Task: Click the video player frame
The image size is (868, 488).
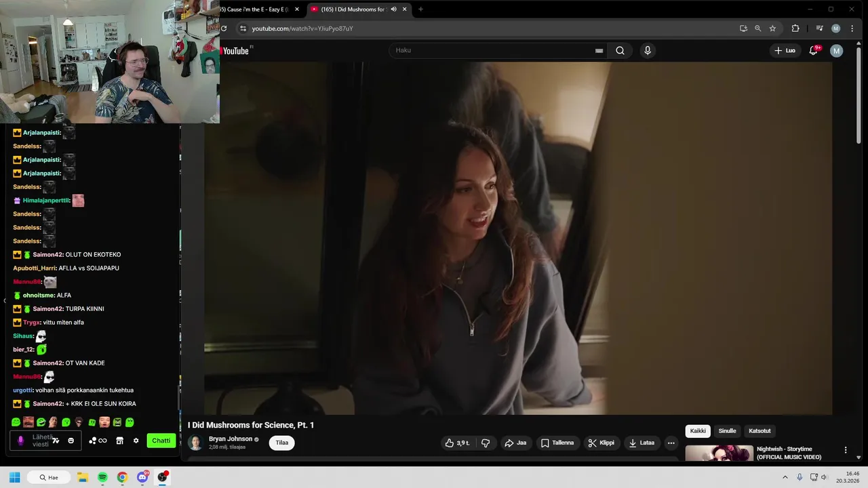Action: pyautogui.click(x=518, y=238)
